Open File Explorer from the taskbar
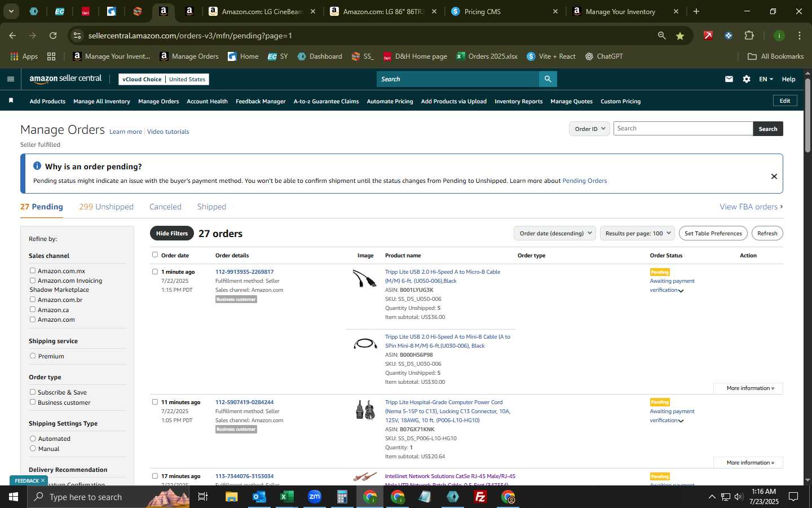This screenshot has width=812, height=508. tap(232, 497)
